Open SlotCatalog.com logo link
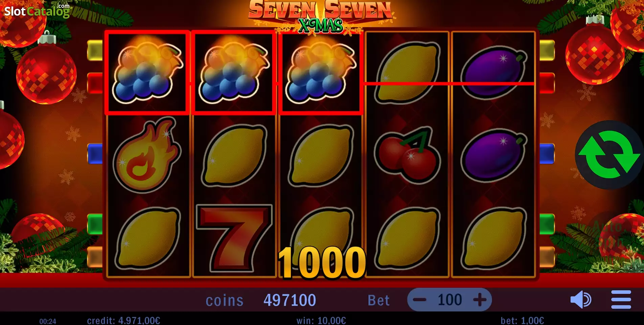The image size is (644, 325). [37, 10]
